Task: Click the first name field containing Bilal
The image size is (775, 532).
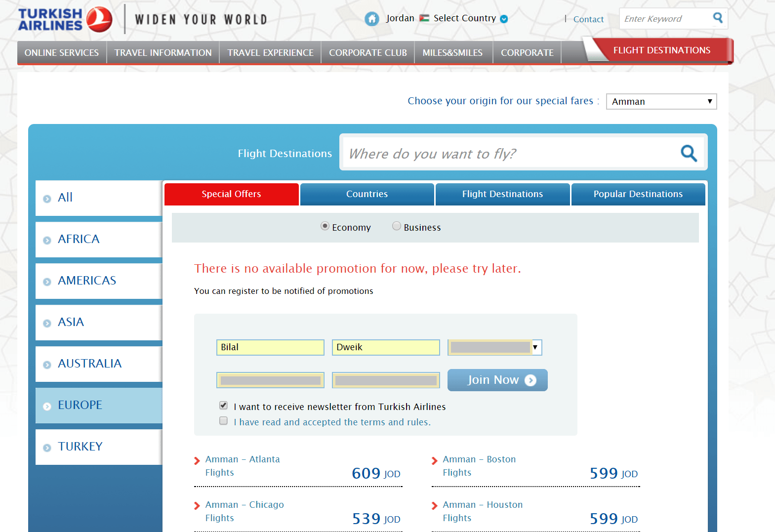Action: coord(270,347)
